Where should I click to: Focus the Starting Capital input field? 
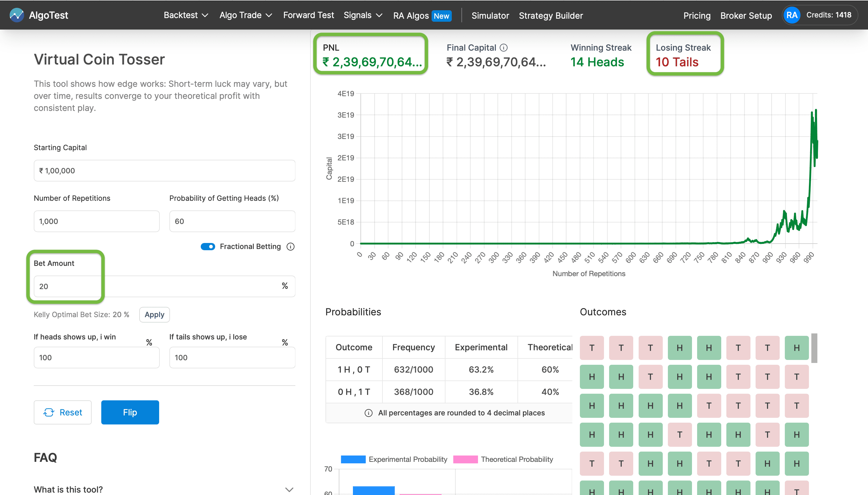coord(164,171)
